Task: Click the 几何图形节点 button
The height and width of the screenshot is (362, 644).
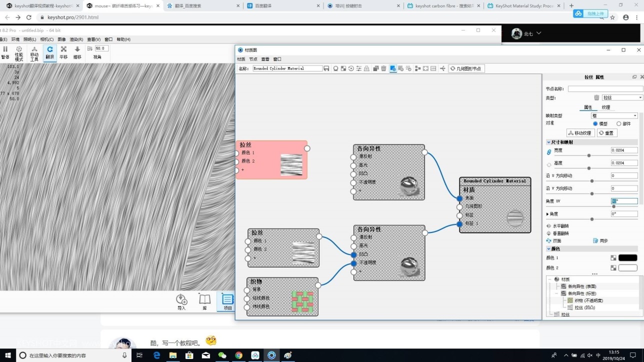Action: (466, 68)
